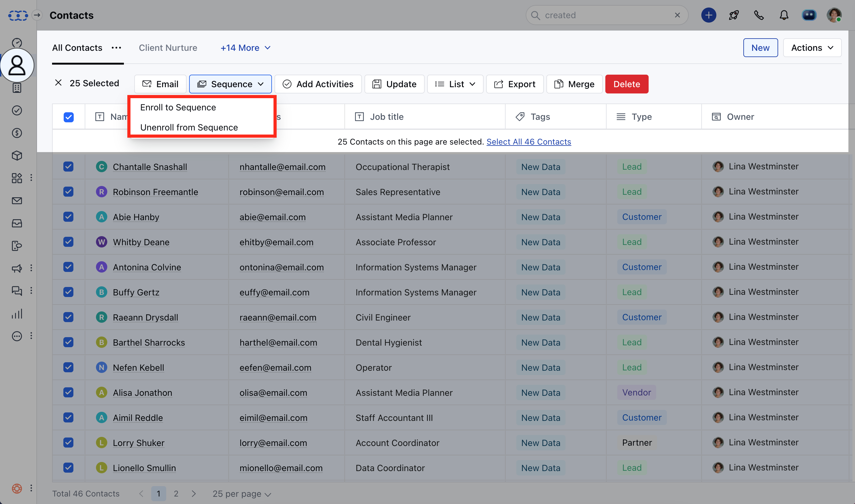Uncheck Abie Hanby's row checkbox
855x504 pixels.
68,217
